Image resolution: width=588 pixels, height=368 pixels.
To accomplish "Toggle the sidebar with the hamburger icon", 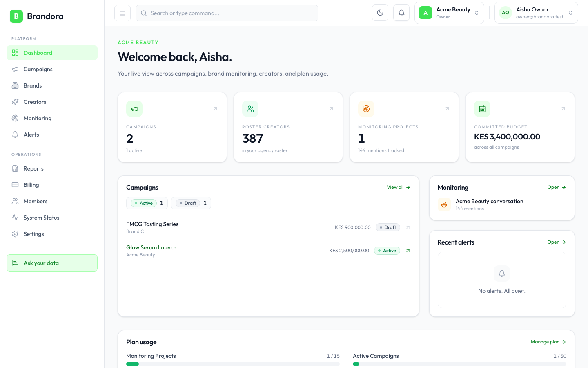I will tap(122, 13).
